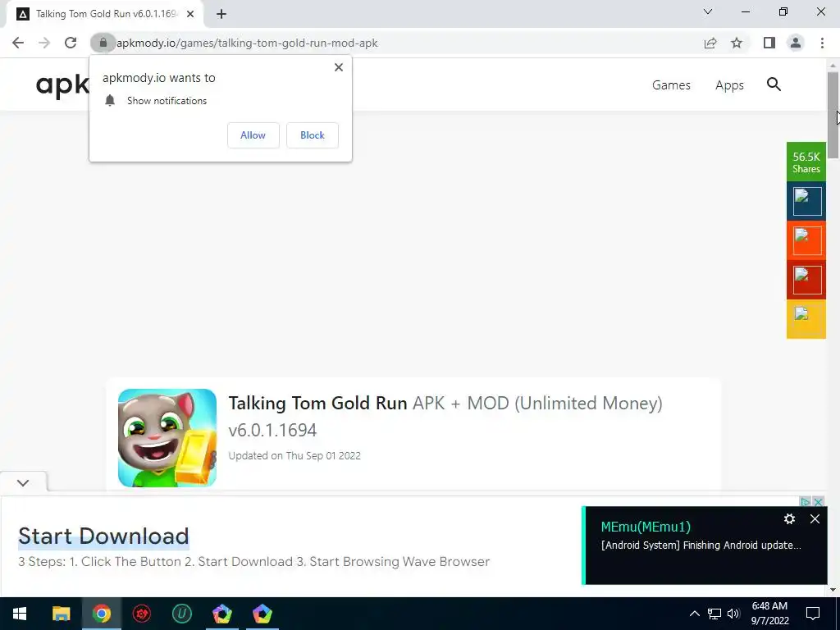Open Chrome's three-dot menu

pos(822,43)
